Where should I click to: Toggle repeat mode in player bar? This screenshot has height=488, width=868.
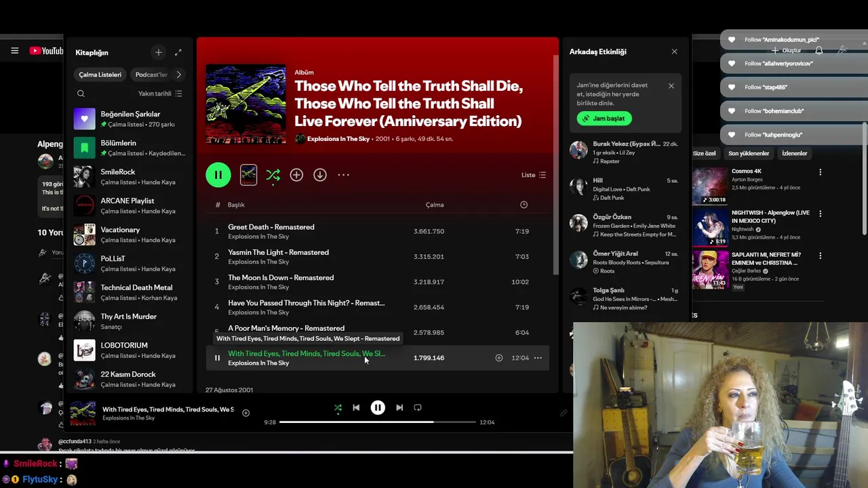click(x=418, y=407)
